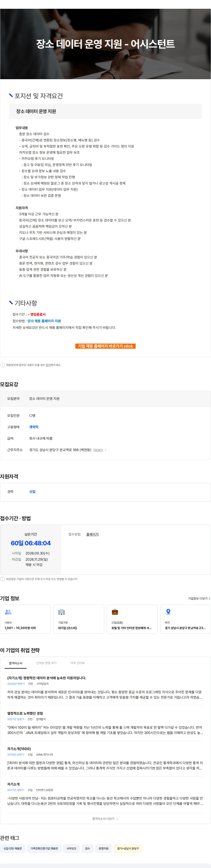Click the 위치 경기 성남시 card
This screenshot has height=868, width=211.
[186, 619]
